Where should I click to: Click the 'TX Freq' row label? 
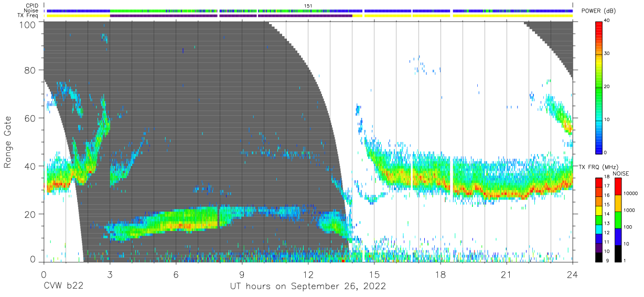click(29, 16)
